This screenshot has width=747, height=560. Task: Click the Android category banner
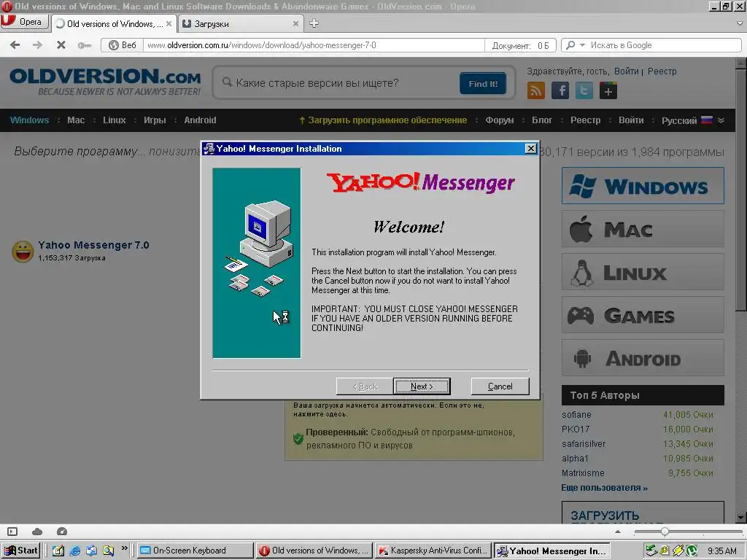pos(643,357)
